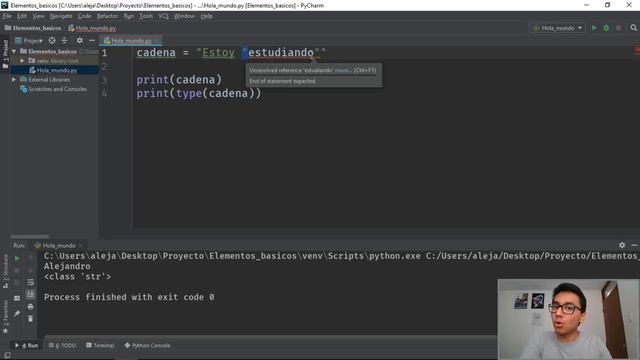The image size is (640, 360).
Task: Click the stop square in the Run panel
Action: (x=17, y=271)
